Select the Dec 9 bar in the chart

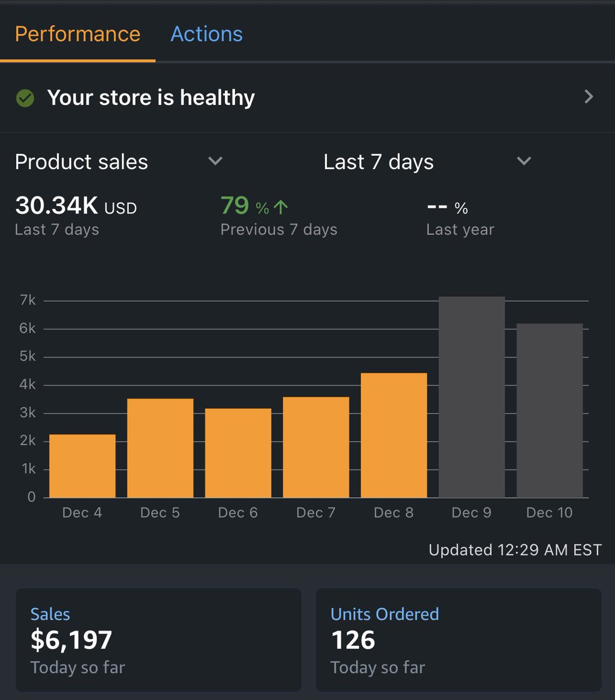coord(472,397)
